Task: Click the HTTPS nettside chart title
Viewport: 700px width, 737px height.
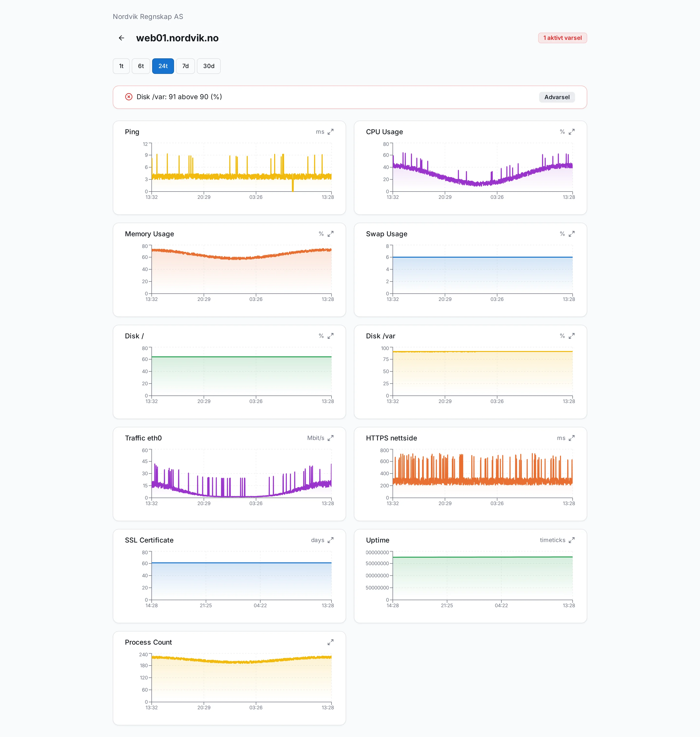Action: pos(391,438)
